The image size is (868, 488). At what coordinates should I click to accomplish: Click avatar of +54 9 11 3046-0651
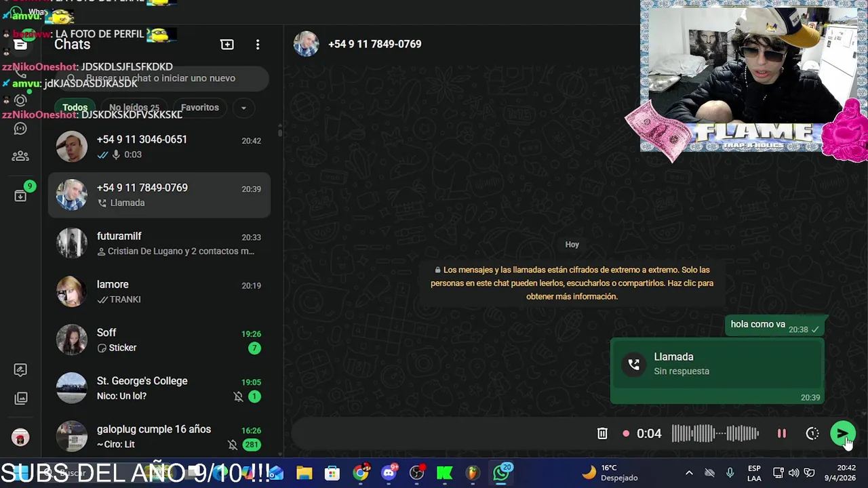point(71,147)
